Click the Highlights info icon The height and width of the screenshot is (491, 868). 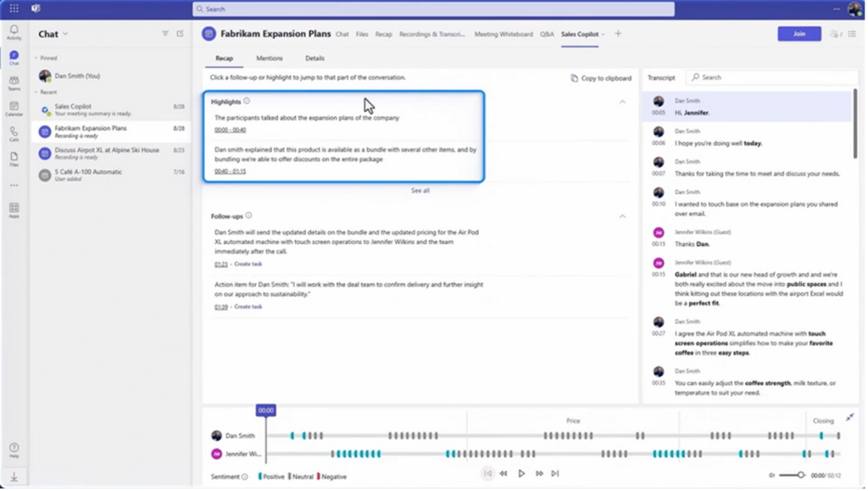[248, 102]
